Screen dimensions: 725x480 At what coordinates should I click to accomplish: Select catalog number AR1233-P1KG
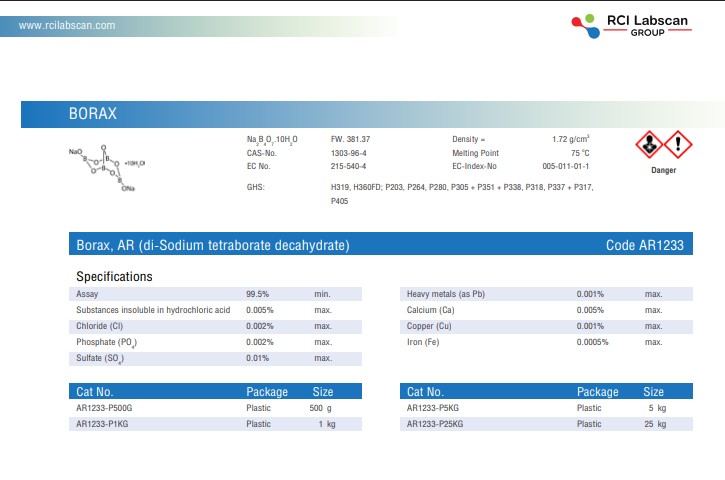[102, 425]
